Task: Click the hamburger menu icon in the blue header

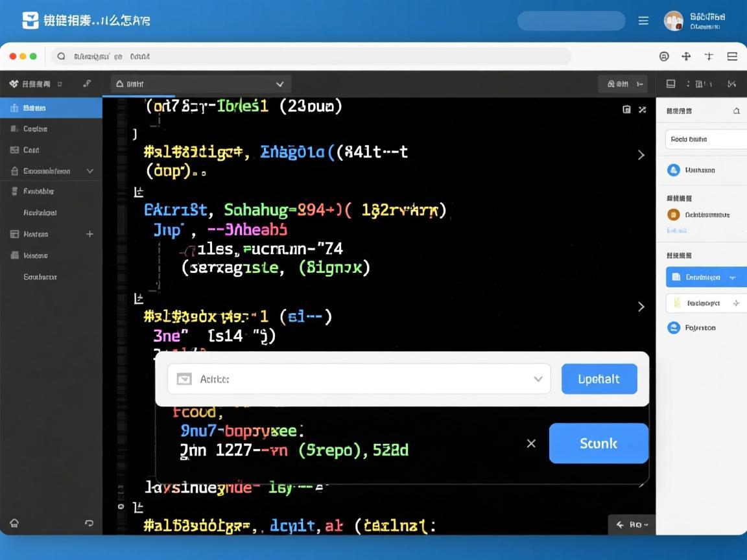Action: click(643, 21)
